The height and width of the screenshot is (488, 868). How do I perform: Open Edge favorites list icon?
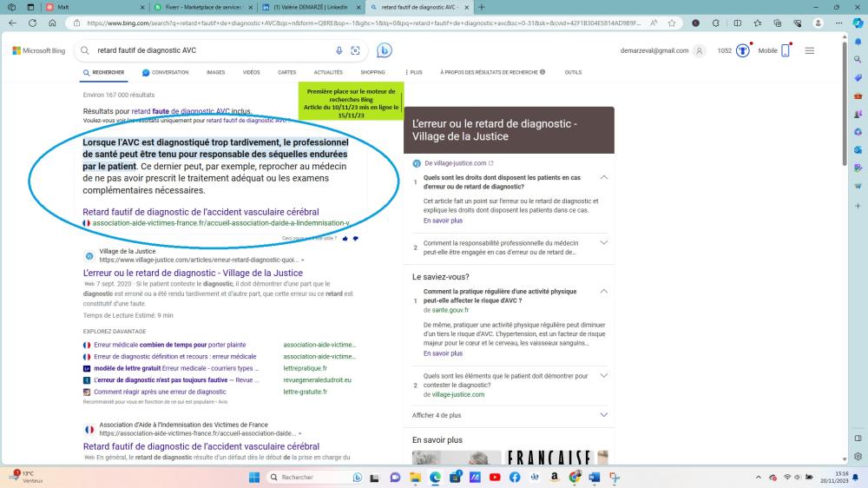pos(757,23)
